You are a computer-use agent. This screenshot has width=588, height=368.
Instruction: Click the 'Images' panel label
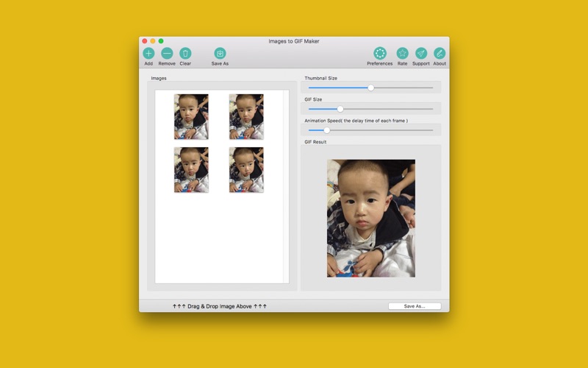(159, 78)
